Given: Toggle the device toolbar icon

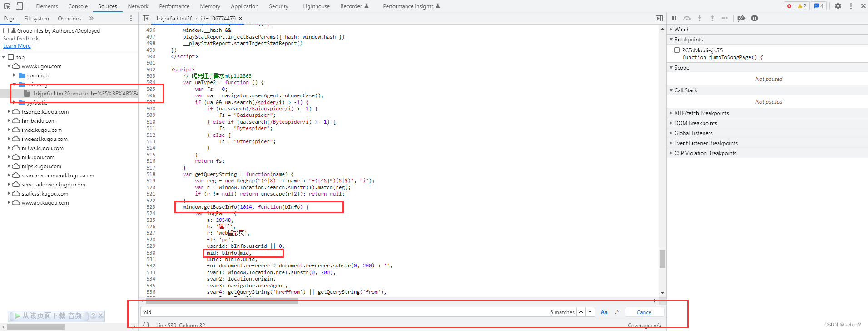Looking at the screenshot, I should click(x=19, y=6).
